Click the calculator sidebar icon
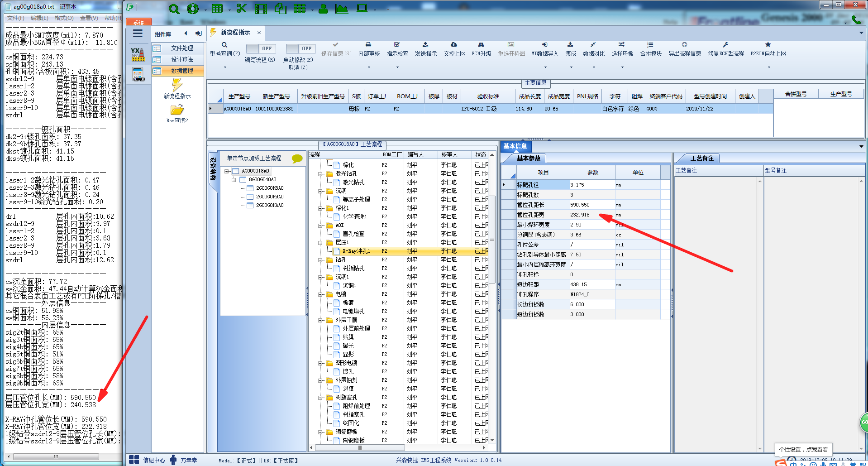Image resolution: width=868 pixels, height=466 pixels. pyautogui.click(x=138, y=74)
